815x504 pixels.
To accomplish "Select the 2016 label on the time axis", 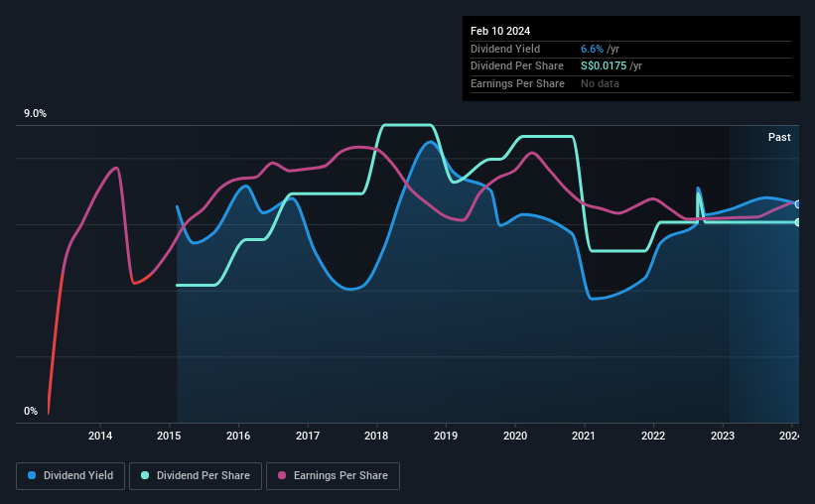I will tap(238, 436).
